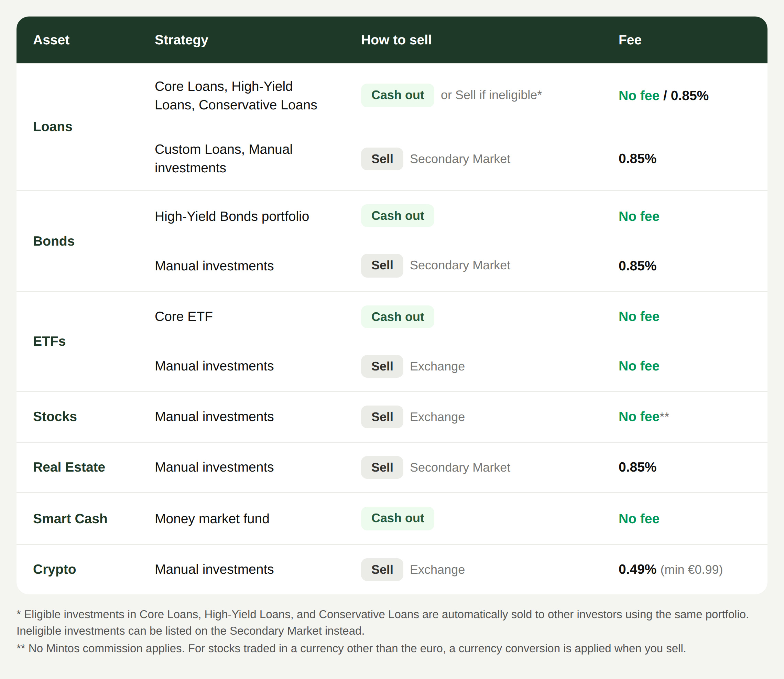Click 'Secondary Market' in the Custom Loans row
The width and height of the screenshot is (784, 679).
(460, 159)
